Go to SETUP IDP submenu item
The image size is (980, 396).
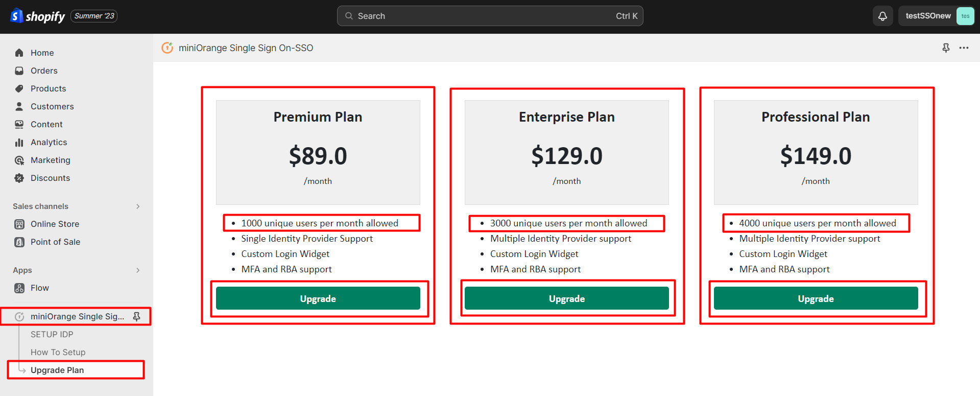coord(52,334)
